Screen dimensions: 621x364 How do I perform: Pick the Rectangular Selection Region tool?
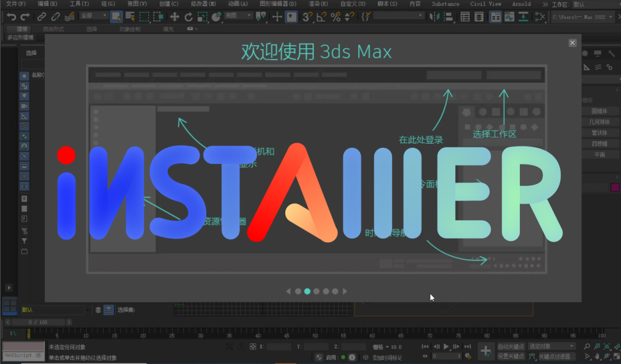pos(144,17)
